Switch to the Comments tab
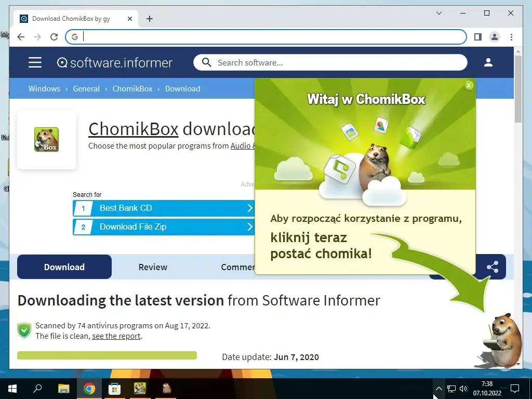The width and height of the screenshot is (532, 399). click(x=237, y=267)
